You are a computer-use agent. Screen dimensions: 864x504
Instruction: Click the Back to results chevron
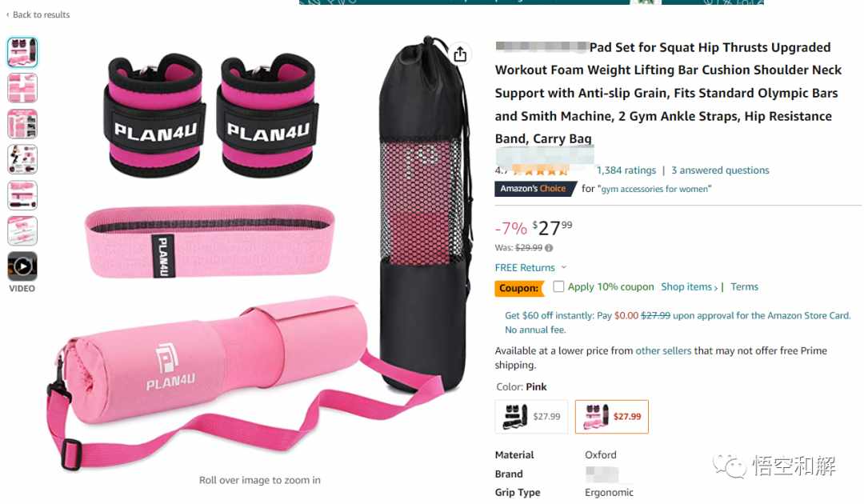tap(8, 15)
